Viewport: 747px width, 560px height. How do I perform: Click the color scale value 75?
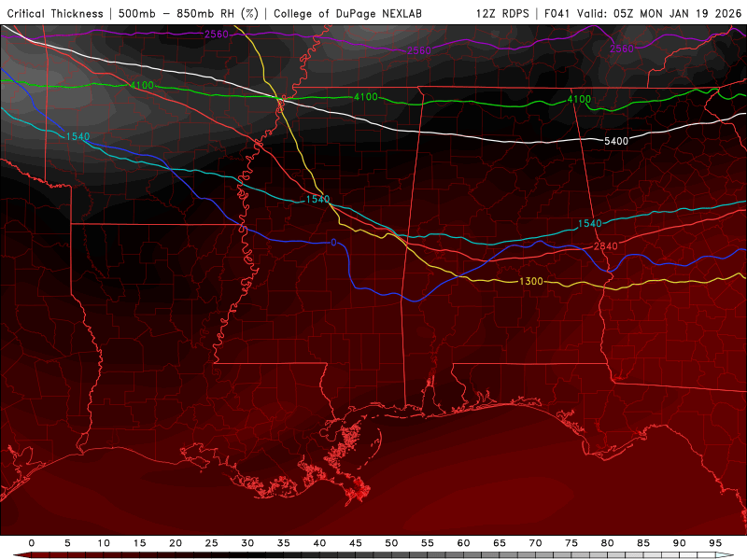tap(571, 543)
